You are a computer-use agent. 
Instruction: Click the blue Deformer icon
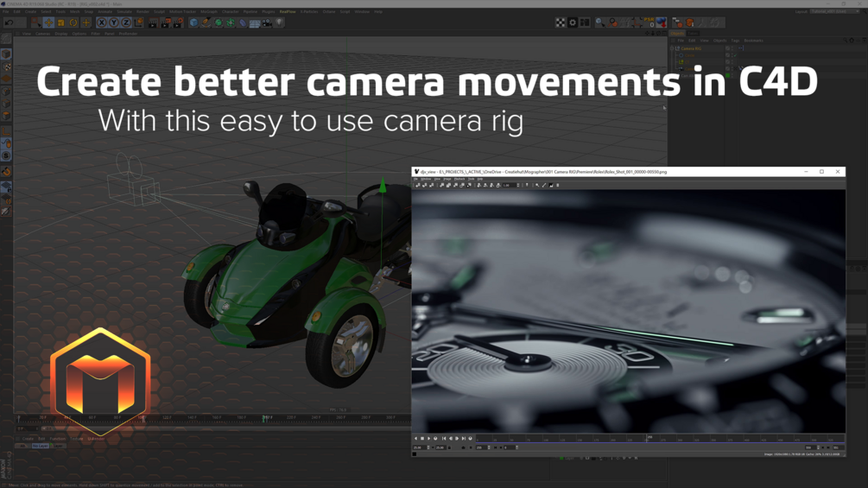pos(243,22)
